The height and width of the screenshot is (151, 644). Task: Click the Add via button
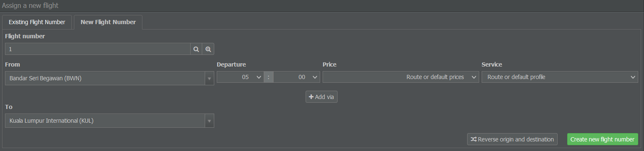pyautogui.click(x=321, y=97)
